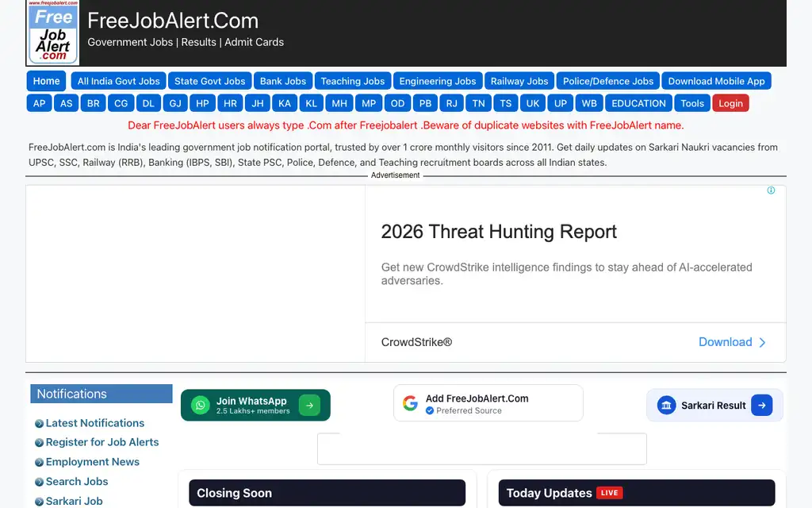
Task: Click the green arrow in Join WhatsApp button
Action: coord(309,405)
